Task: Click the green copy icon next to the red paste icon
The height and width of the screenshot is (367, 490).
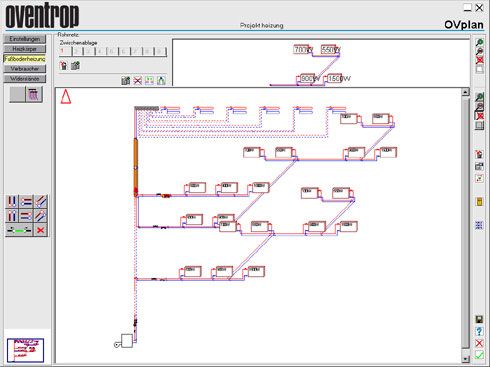Action: click(76, 65)
